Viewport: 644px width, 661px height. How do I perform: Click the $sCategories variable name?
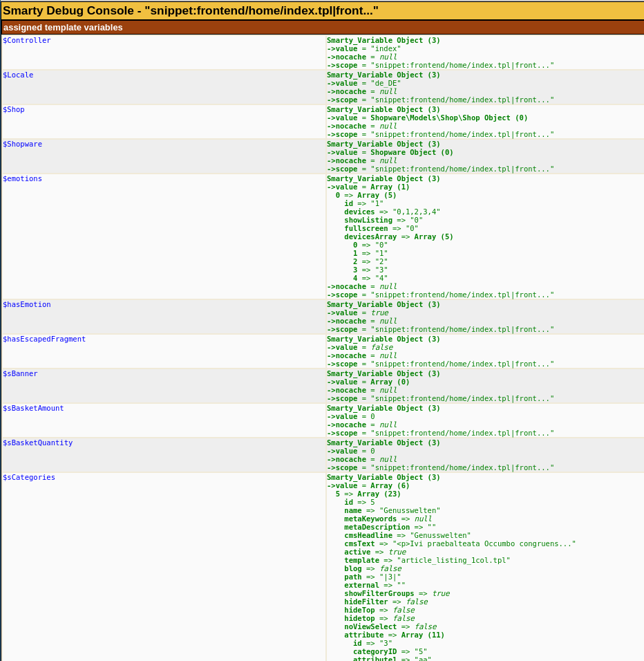[x=29, y=477]
